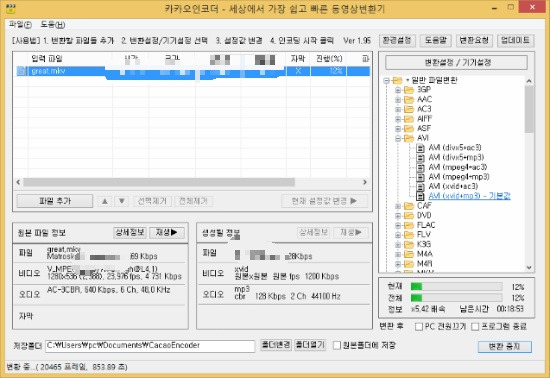Click the 3GP folder icon

pos(409,90)
